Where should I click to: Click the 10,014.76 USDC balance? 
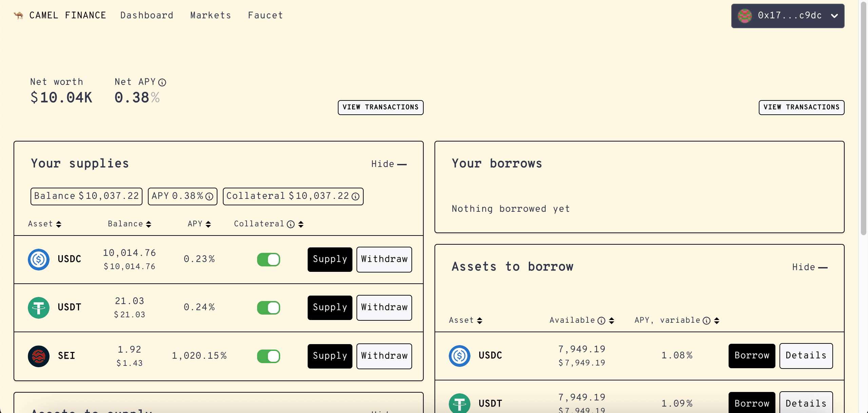[130, 253]
